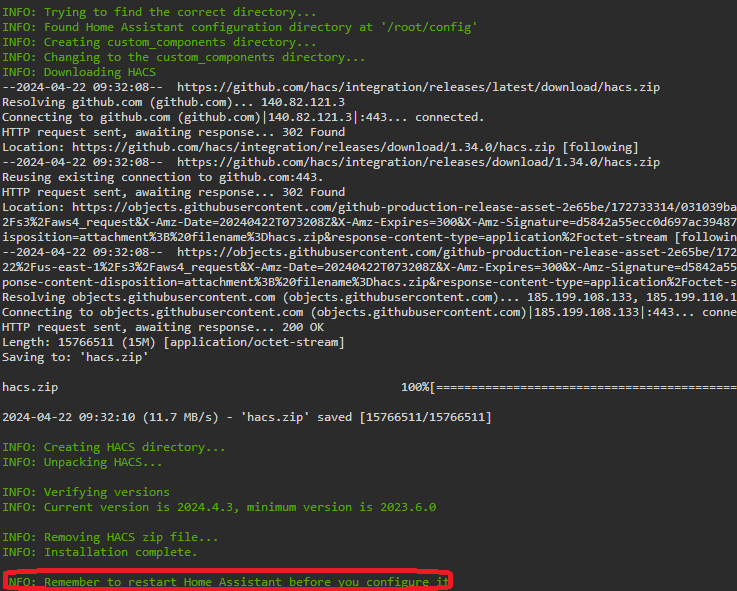Click 'INFO: Creating HACS directory...' line
The height and width of the screenshot is (591, 737).
pos(114,448)
